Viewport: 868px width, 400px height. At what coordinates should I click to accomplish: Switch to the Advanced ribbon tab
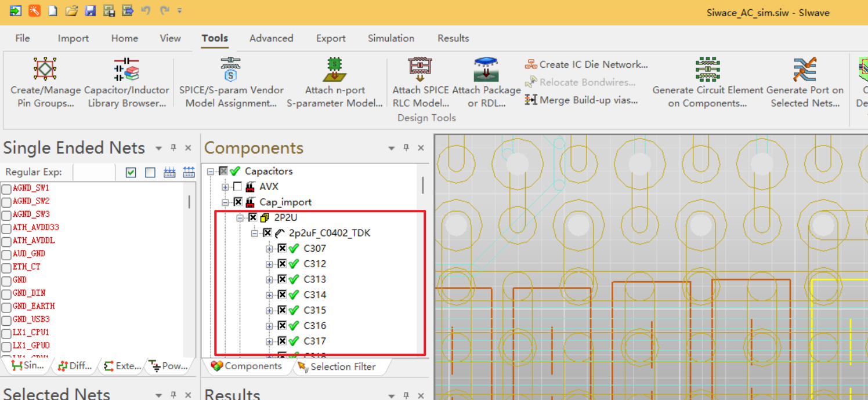point(271,38)
